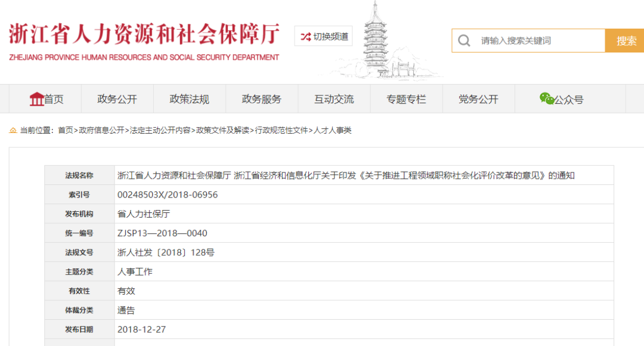Click the 法规文号 row label
The image size is (644, 346).
pos(79,253)
